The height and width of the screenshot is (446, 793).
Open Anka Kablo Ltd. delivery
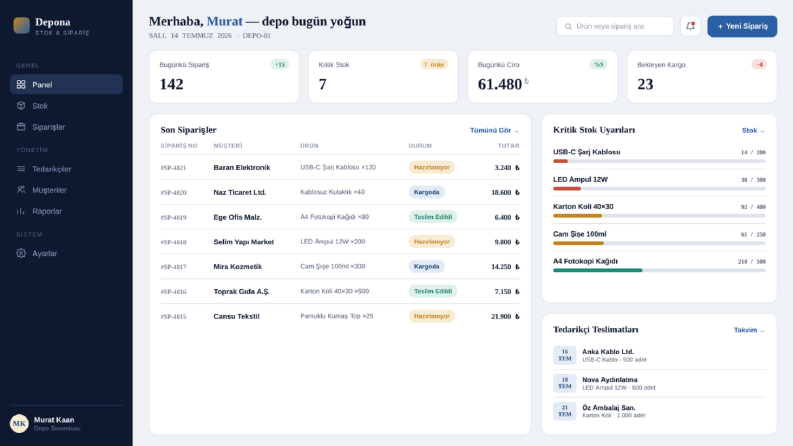659,355
